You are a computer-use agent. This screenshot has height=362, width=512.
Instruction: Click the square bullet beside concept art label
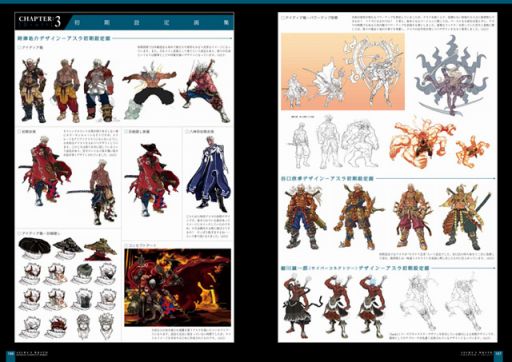pyautogui.click(x=127, y=245)
